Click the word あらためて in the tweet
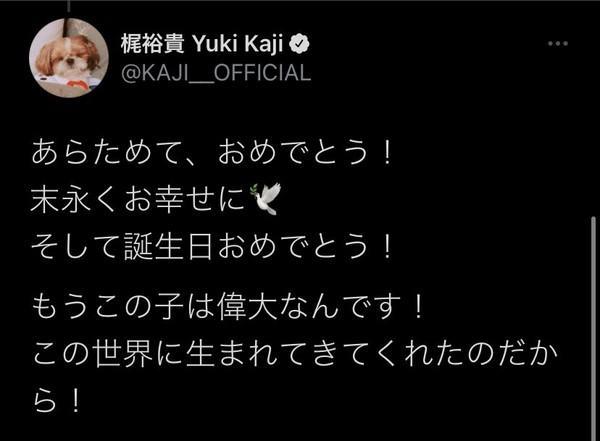This screenshot has width=600, height=441. pyautogui.click(x=103, y=154)
